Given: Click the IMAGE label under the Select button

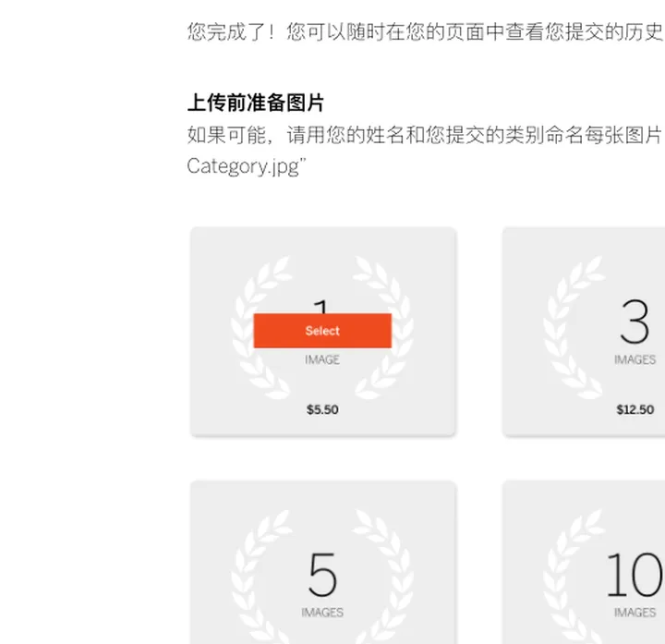Looking at the screenshot, I should click(x=322, y=359).
